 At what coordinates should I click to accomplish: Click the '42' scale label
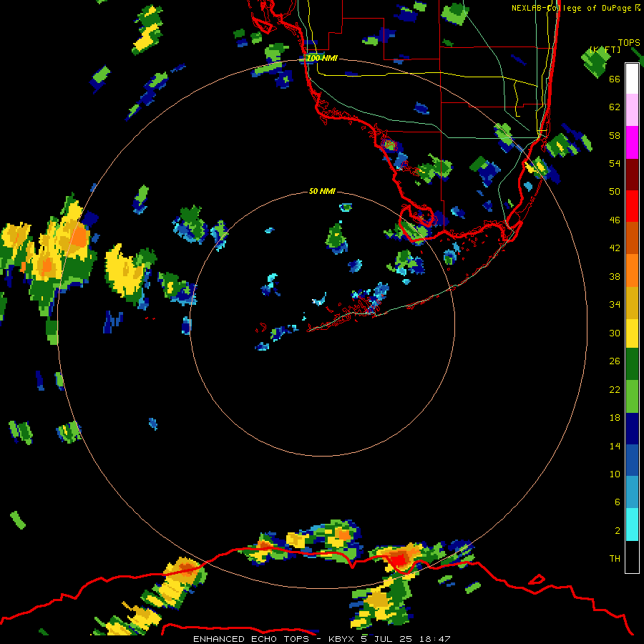615,248
